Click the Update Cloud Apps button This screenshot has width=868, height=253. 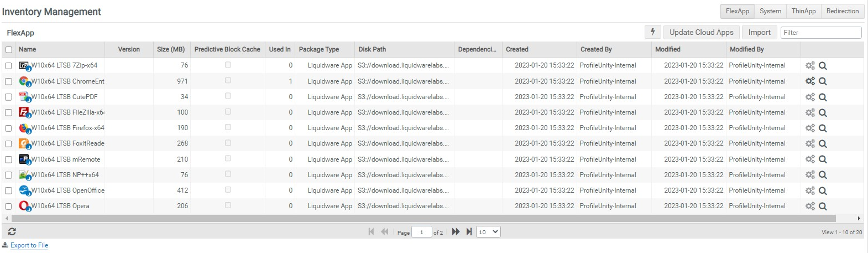point(701,32)
